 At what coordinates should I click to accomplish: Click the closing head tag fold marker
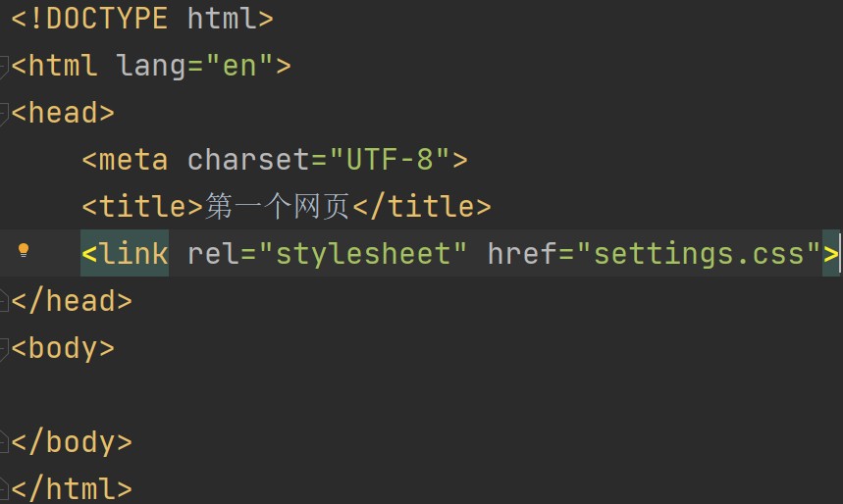click(x=3, y=301)
